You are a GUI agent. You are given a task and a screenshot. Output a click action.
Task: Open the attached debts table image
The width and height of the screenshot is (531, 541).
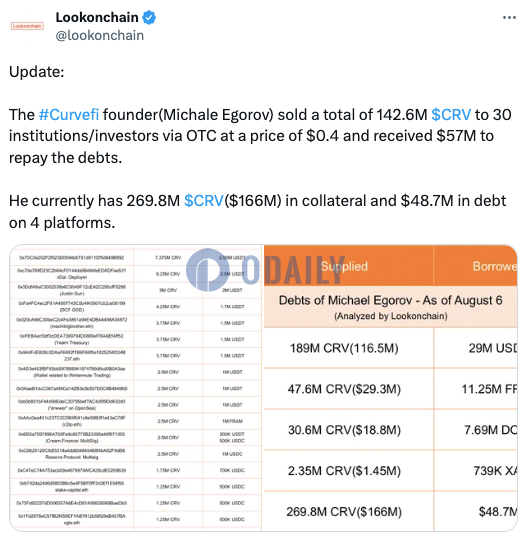pos(263,388)
